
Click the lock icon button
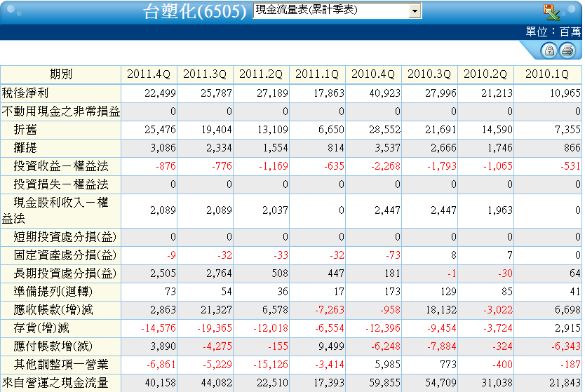(549, 50)
